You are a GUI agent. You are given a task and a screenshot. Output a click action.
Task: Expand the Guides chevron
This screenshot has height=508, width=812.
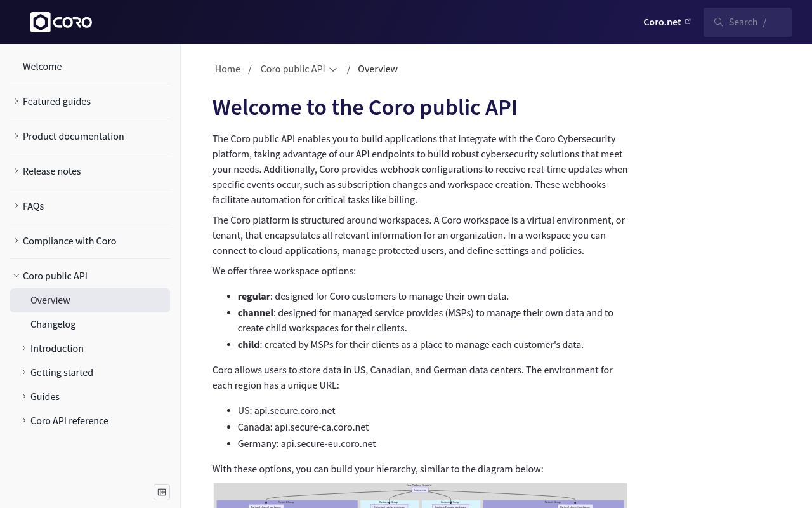click(24, 396)
